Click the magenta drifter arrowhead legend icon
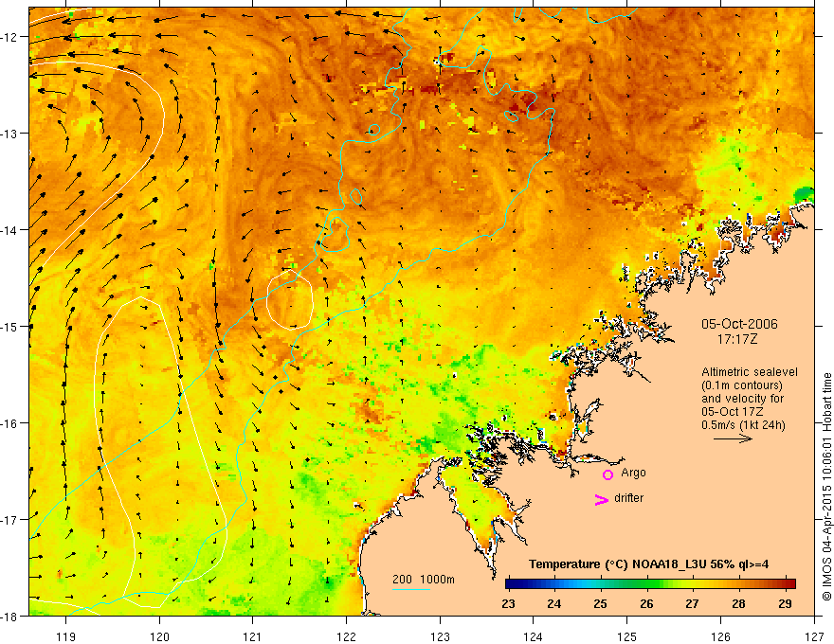Viewport: 834px width, 644px height. point(601,499)
